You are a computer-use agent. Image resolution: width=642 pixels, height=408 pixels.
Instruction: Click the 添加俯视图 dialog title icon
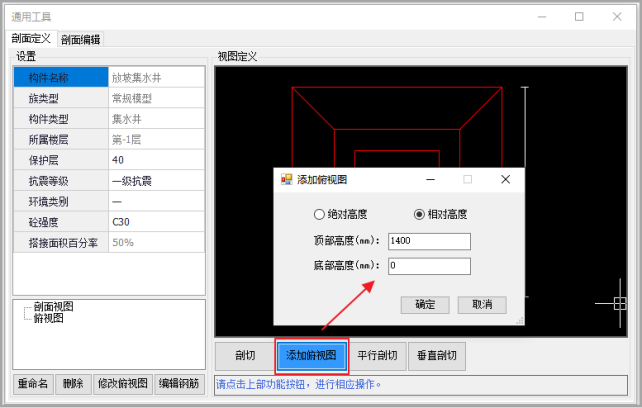click(286, 180)
